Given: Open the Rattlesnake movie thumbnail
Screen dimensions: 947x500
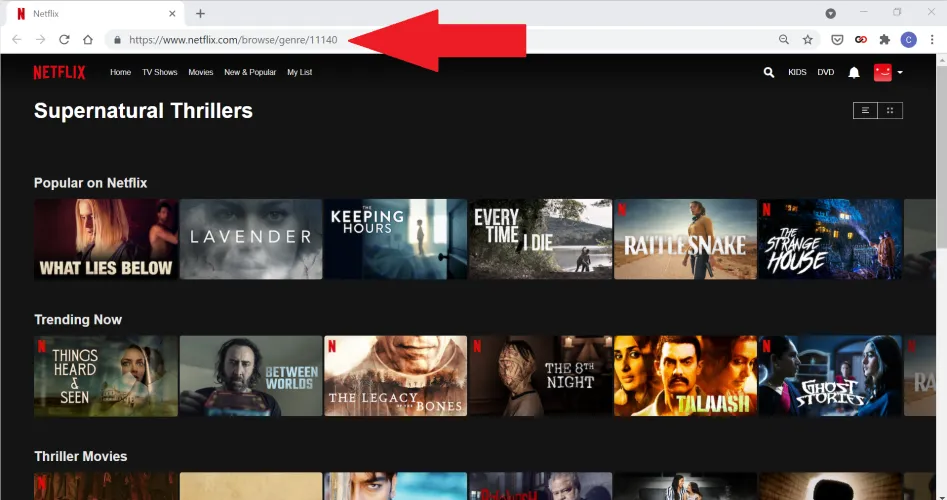Looking at the screenshot, I should tap(685, 239).
